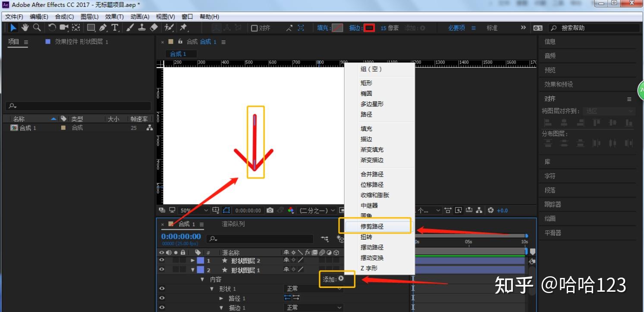Hide visibility of 形状图层 2

tap(161, 260)
